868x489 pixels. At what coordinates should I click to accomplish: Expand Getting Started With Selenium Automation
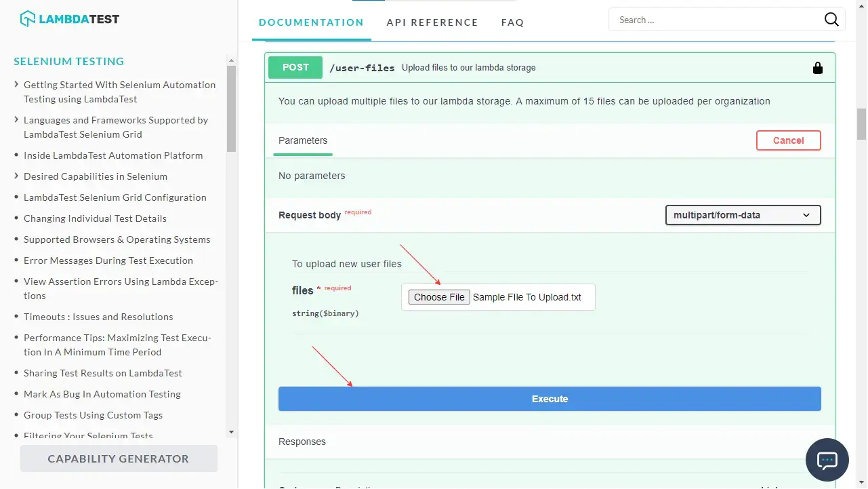tap(17, 85)
